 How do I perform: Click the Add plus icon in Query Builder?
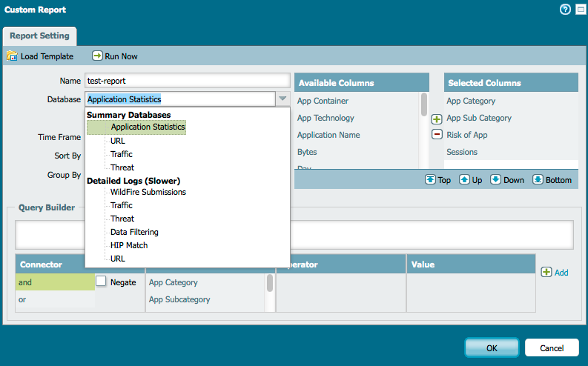(546, 272)
